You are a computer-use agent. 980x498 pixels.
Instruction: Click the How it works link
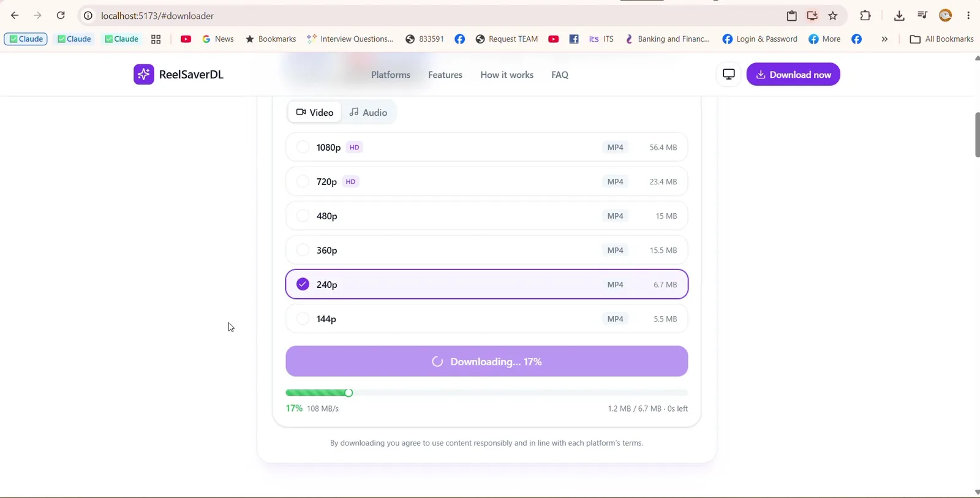[x=507, y=75]
